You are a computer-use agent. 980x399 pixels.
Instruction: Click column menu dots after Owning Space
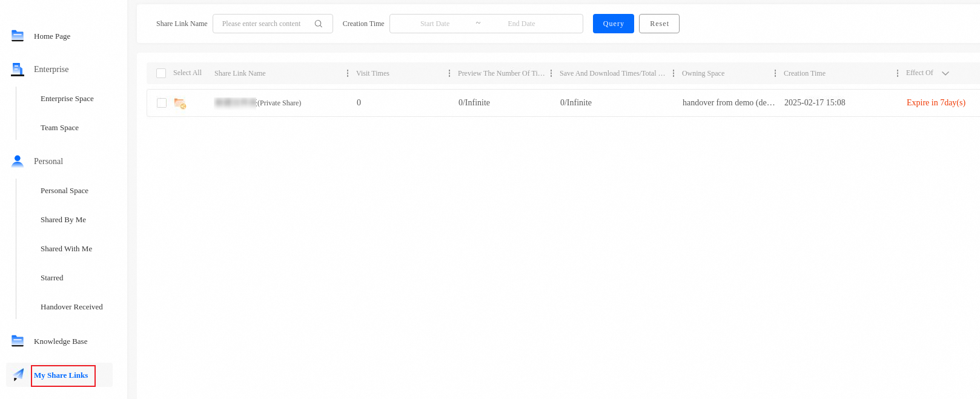(775, 73)
